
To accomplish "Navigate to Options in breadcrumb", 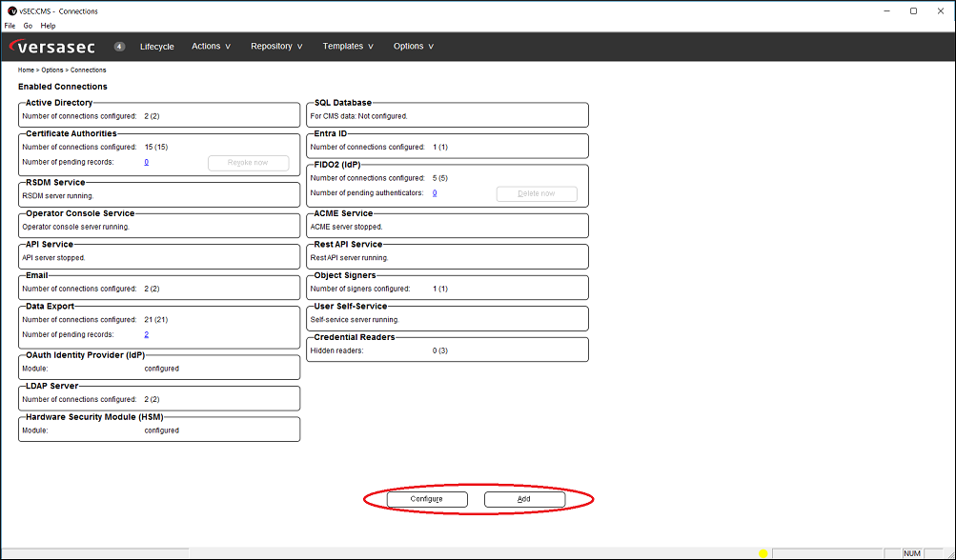I will click(52, 70).
